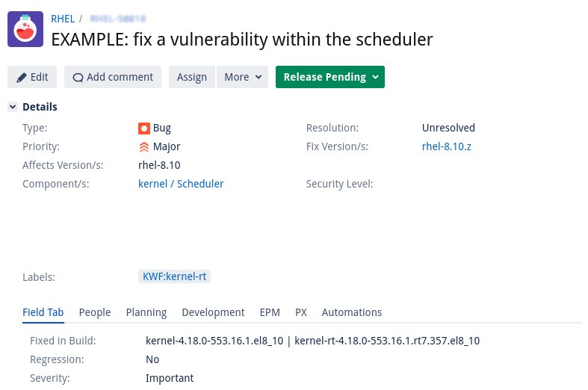Open the Automations tab
This screenshot has height=390, width=588.
click(351, 312)
